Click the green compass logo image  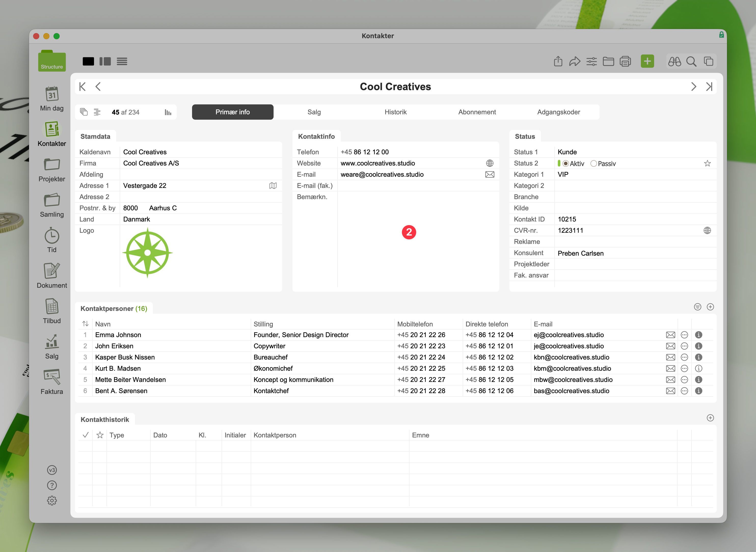pyautogui.click(x=147, y=253)
